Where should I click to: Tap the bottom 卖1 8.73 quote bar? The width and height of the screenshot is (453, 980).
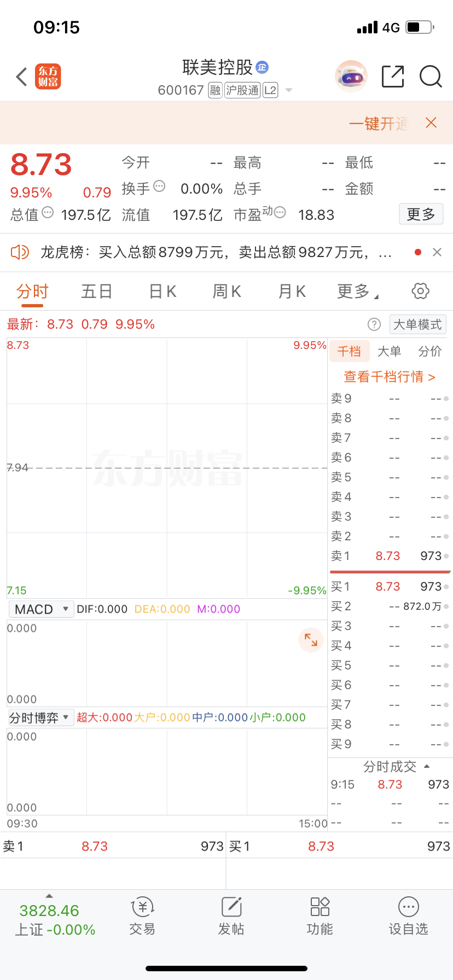pos(113,847)
